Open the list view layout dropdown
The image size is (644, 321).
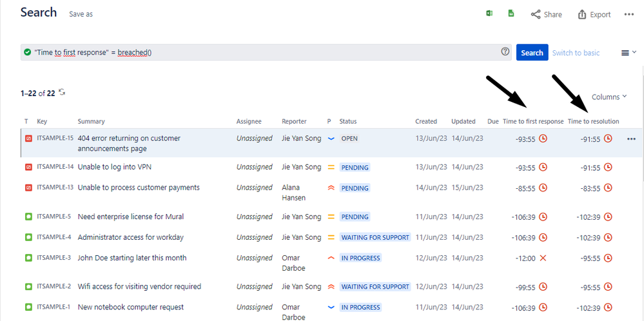coord(629,53)
